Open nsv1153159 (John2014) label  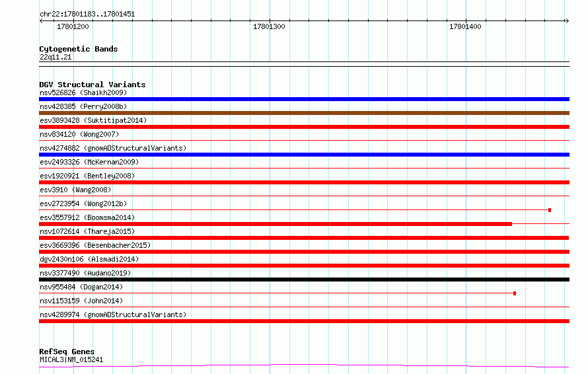tap(81, 301)
